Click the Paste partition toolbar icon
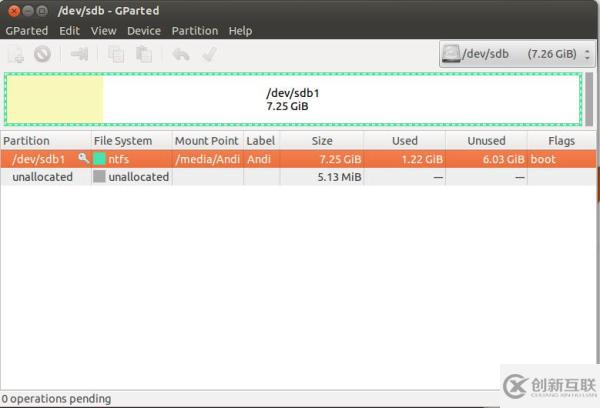This screenshot has height=408, width=600. point(143,54)
